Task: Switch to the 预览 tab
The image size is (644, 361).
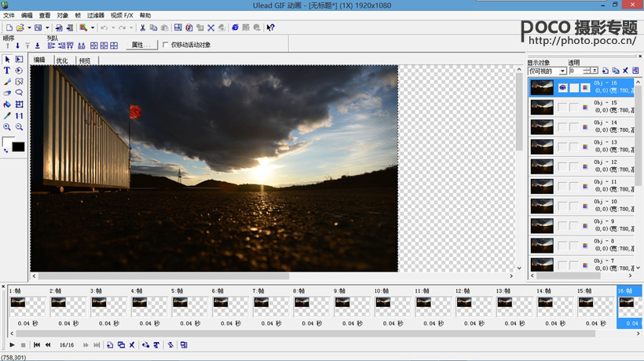Action: point(85,60)
